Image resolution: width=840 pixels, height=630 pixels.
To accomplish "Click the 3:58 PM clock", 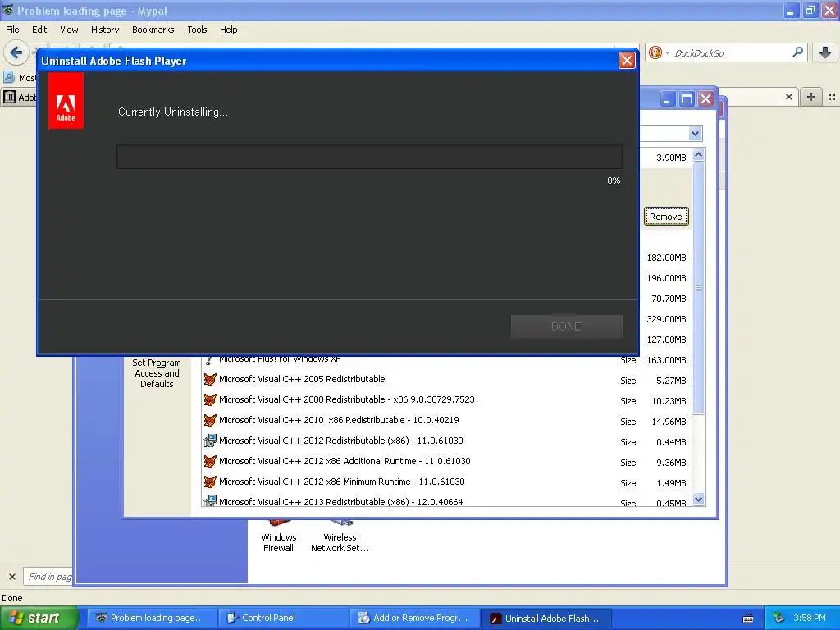I will 810,618.
